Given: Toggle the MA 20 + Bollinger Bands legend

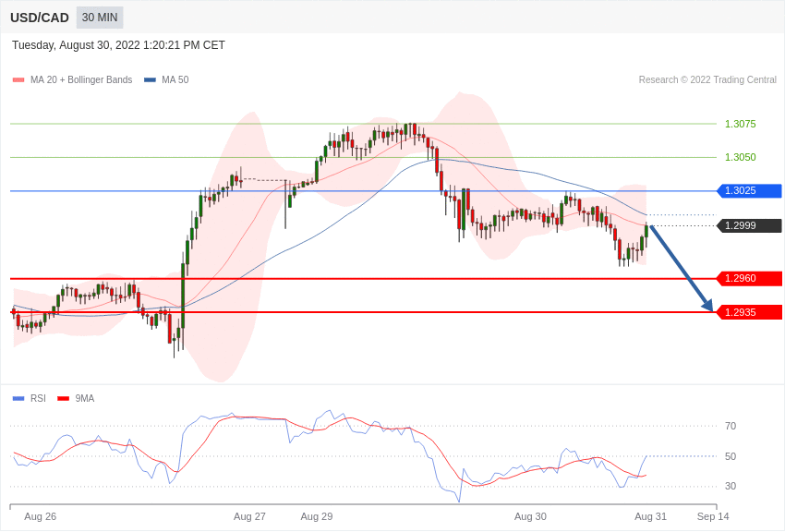Looking at the screenshot, I should click(73, 79).
